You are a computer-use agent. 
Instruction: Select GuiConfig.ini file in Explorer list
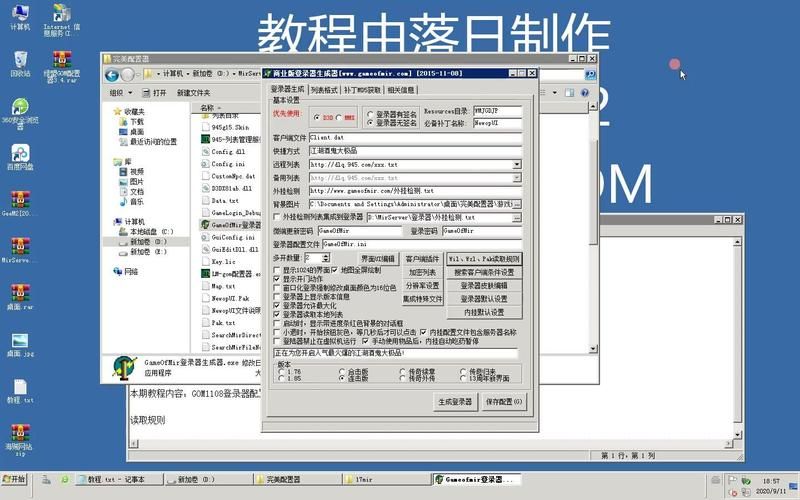tap(228, 237)
